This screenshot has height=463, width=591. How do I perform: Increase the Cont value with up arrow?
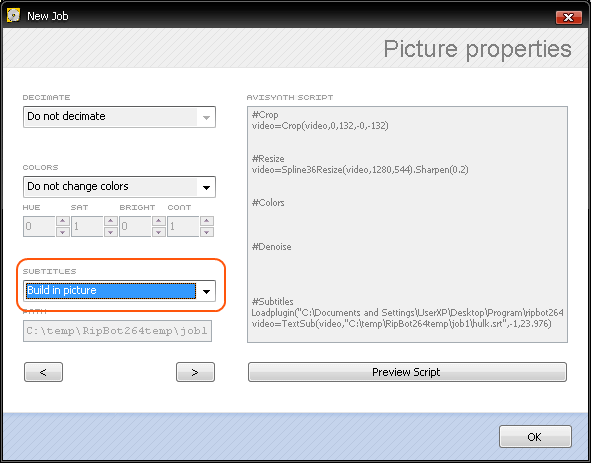click(x=207, y=221)
